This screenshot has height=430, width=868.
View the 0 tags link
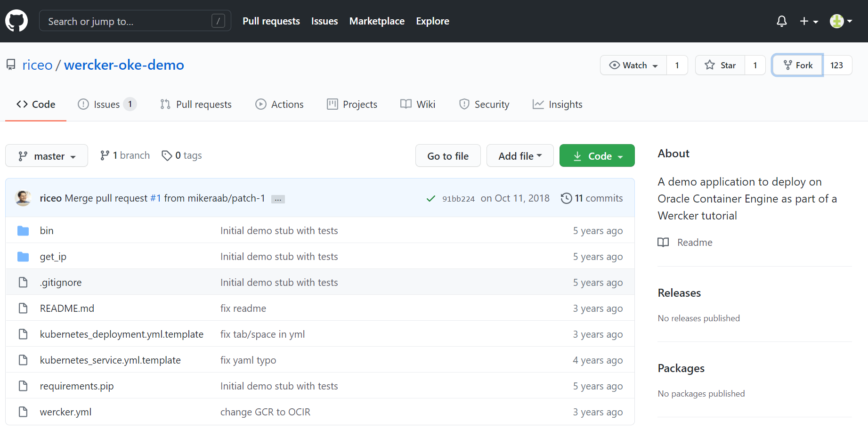(182, 155)
